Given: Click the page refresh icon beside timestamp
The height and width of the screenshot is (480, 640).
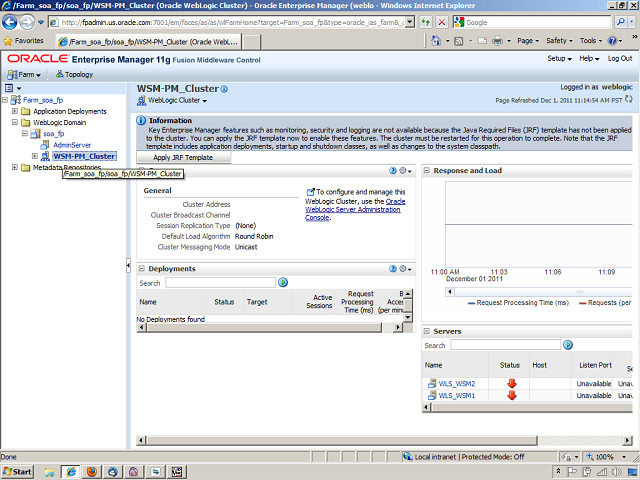Looking at the screenshot, I should (630, 100).
